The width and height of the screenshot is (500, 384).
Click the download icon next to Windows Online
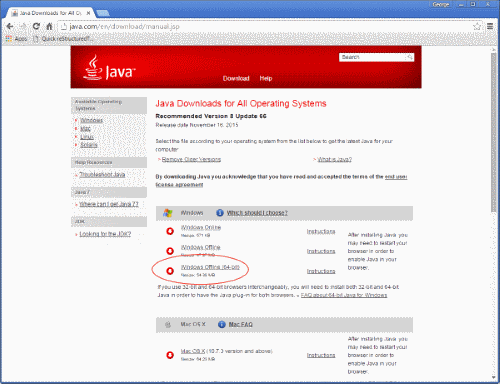tap(170, 231)
